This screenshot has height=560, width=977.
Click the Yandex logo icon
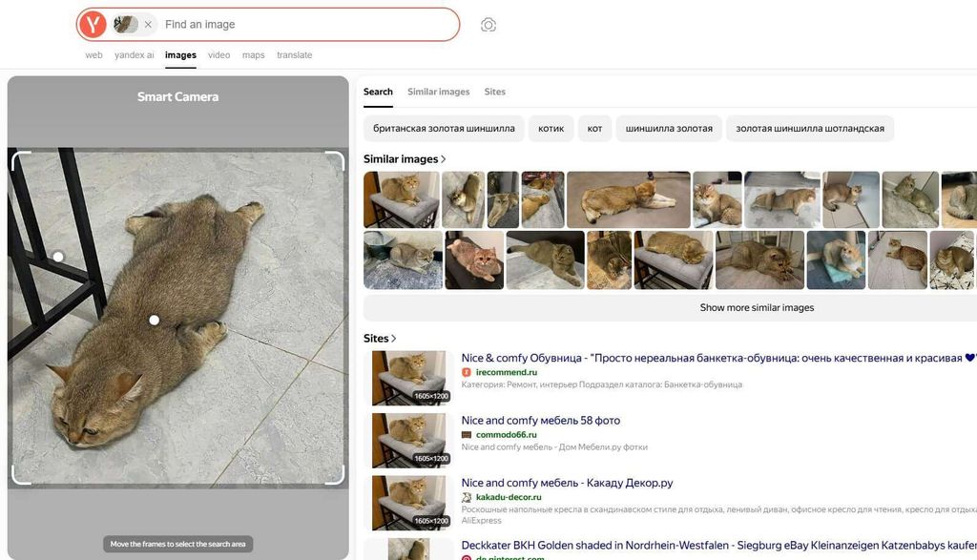tap(94, 24)
